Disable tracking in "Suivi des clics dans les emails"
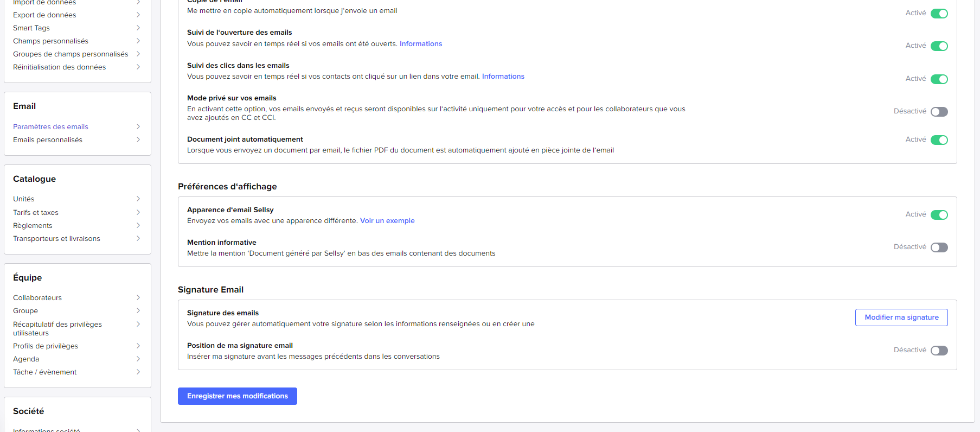 (939, 79)
